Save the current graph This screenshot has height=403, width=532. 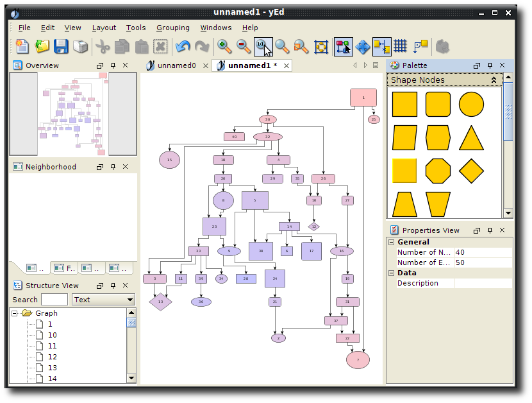61,46
